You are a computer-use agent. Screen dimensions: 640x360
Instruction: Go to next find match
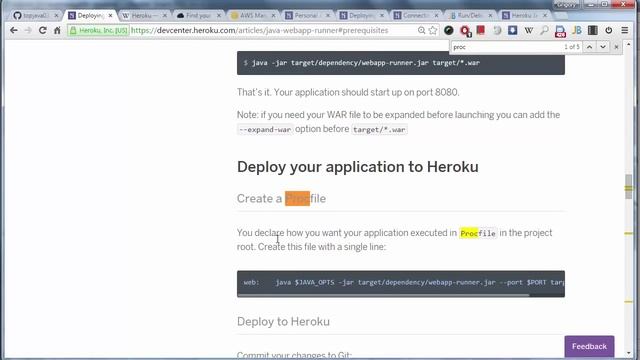click(x=603, y=47)
